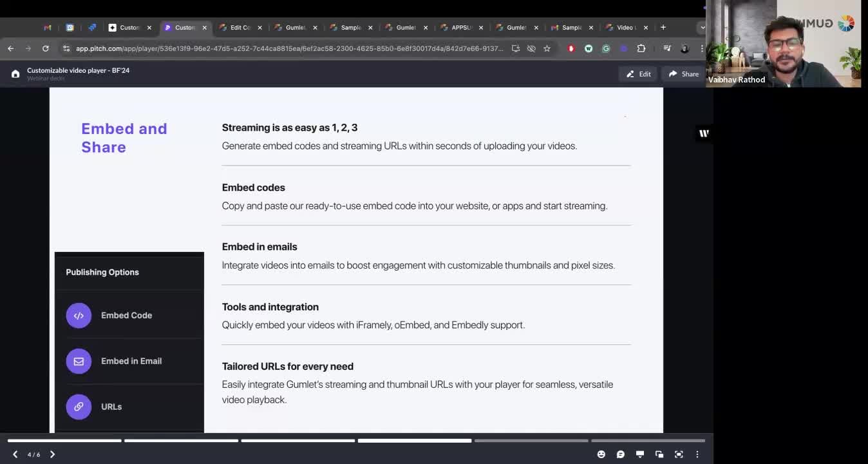868x464 pixels.
Task: Reload the current page
Action: [x=45, y=48]
